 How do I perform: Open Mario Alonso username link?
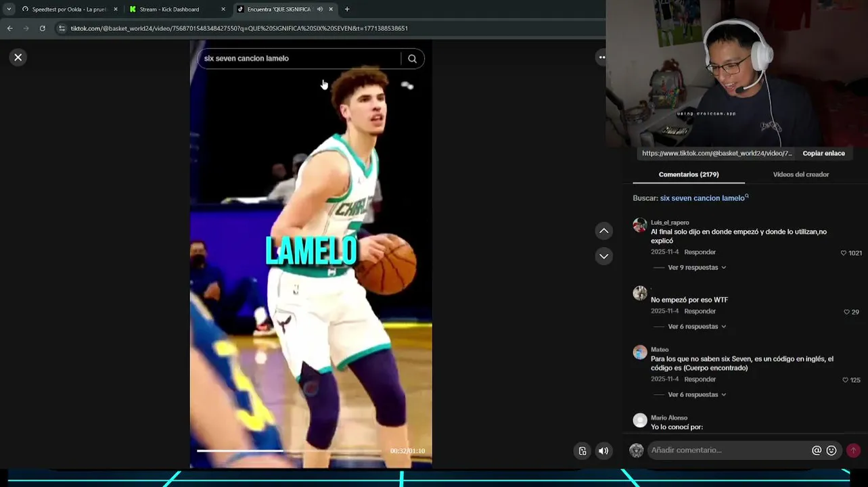[669, 418]
